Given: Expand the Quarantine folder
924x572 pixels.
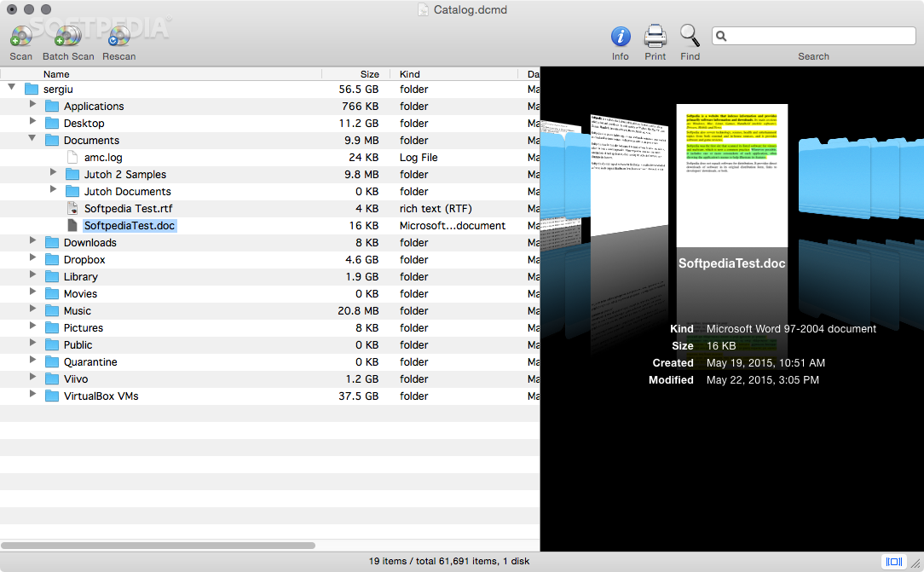Looking at the screenshot, I should (32, 361).
